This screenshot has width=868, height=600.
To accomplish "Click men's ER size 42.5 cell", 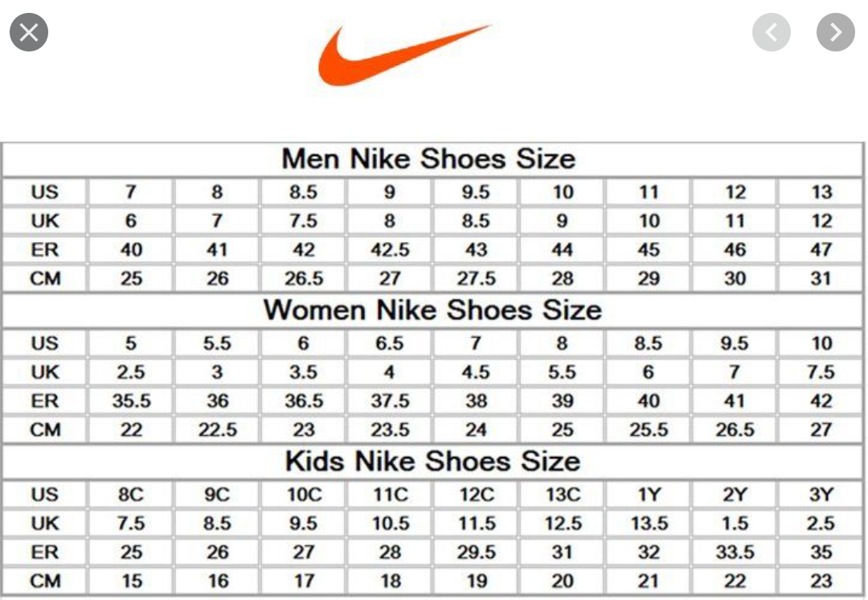I will tap(390, 250).
